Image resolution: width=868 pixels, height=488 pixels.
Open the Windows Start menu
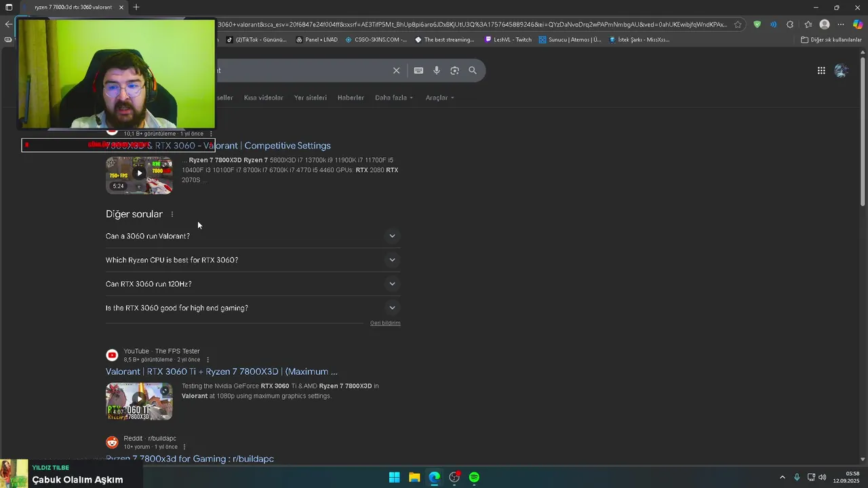tap(394, 477)
